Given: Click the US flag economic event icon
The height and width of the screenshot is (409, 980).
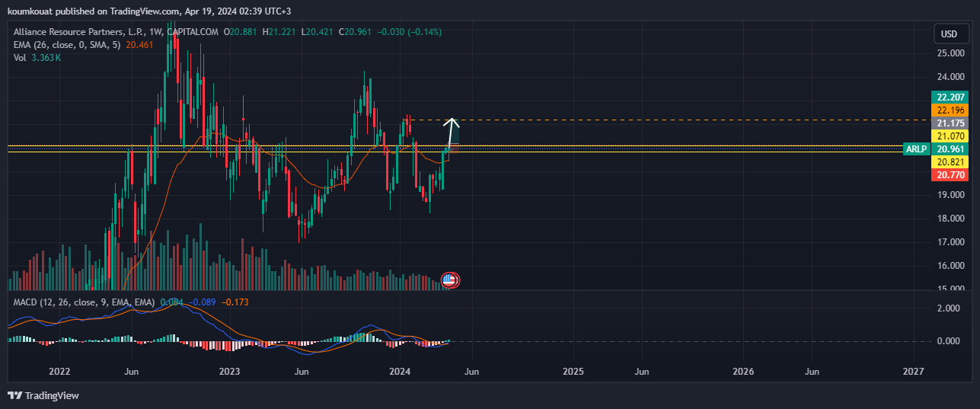Looking at the screenshot, I should (449, 280).
